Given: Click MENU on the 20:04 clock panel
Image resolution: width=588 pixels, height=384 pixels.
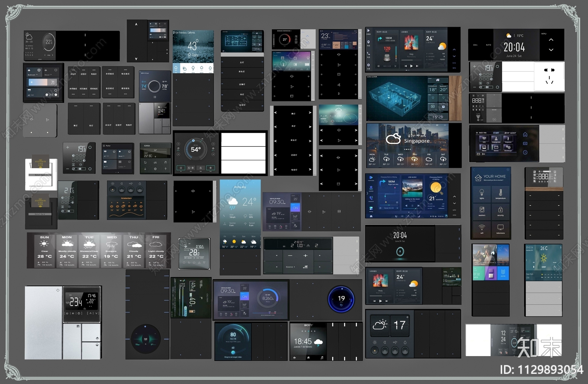Looking at the screenshot, I should (544, 34).
